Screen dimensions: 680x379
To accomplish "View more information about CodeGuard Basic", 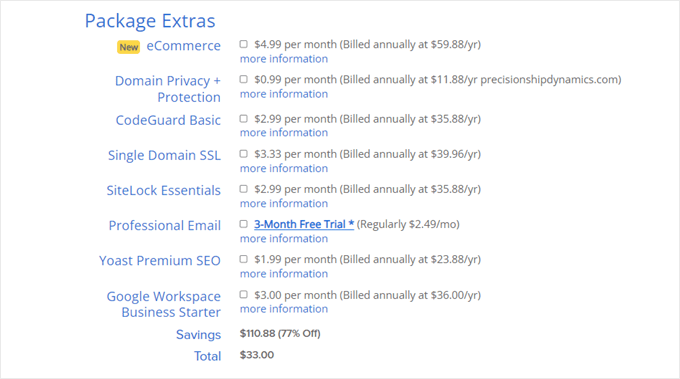I will (x=284, y=132).
